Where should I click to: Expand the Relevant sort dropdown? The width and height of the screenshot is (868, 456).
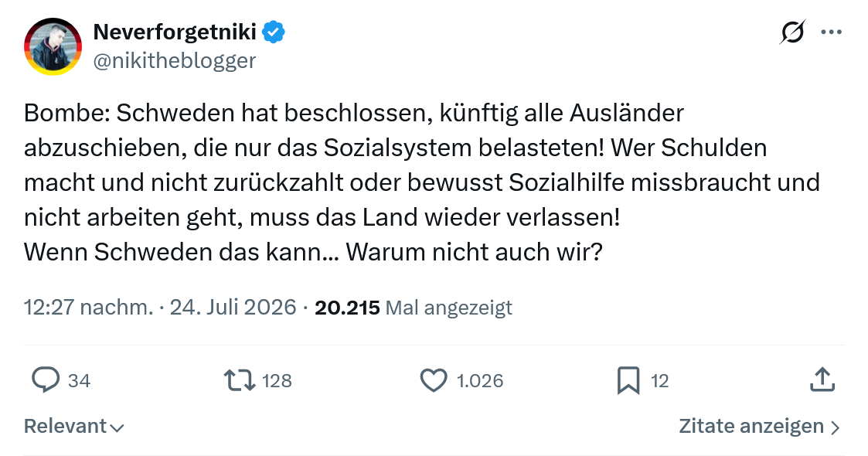pyautogui.click(x=74, y=426)
